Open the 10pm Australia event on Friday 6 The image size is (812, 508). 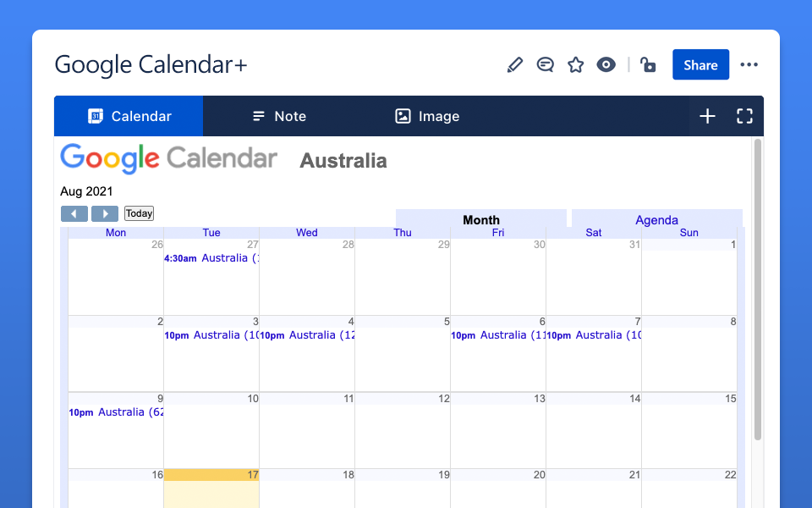498,335
